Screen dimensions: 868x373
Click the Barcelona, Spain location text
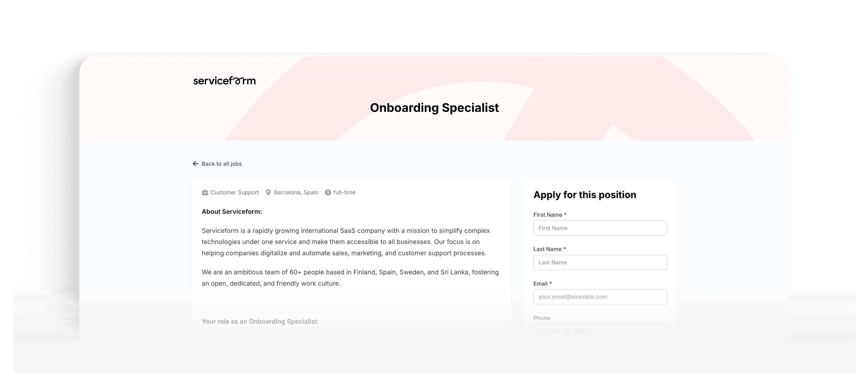coord(296,192)
